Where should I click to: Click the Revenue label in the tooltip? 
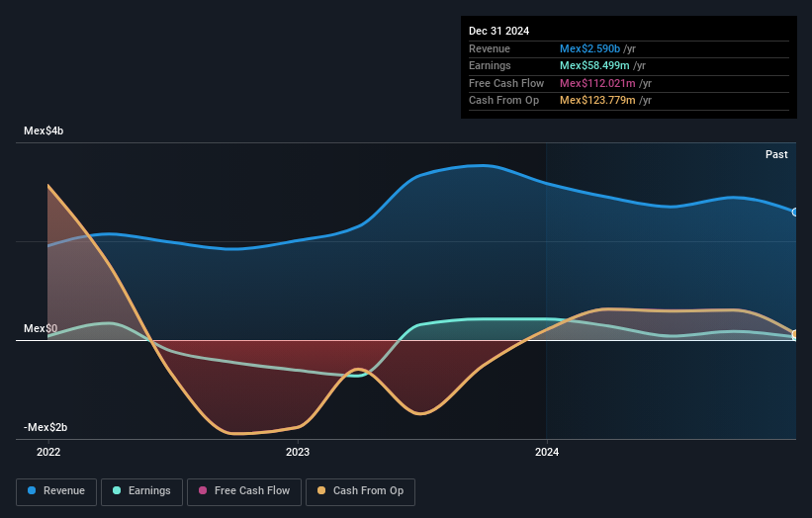click(x=490, y=48)
